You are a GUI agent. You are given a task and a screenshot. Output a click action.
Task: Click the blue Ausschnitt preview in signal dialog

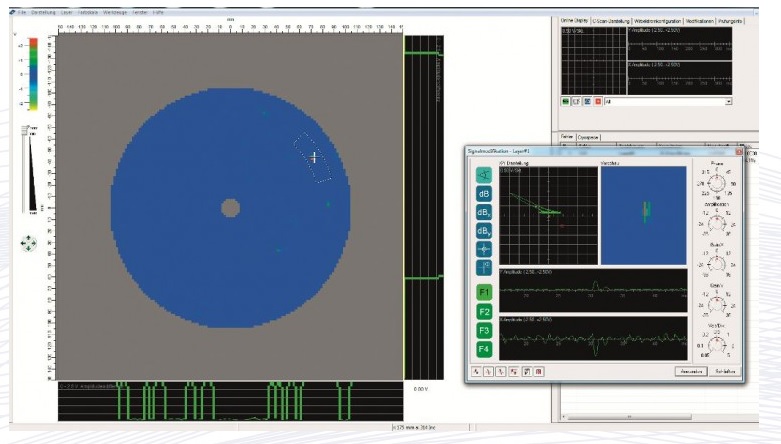(x=644, y=215)
